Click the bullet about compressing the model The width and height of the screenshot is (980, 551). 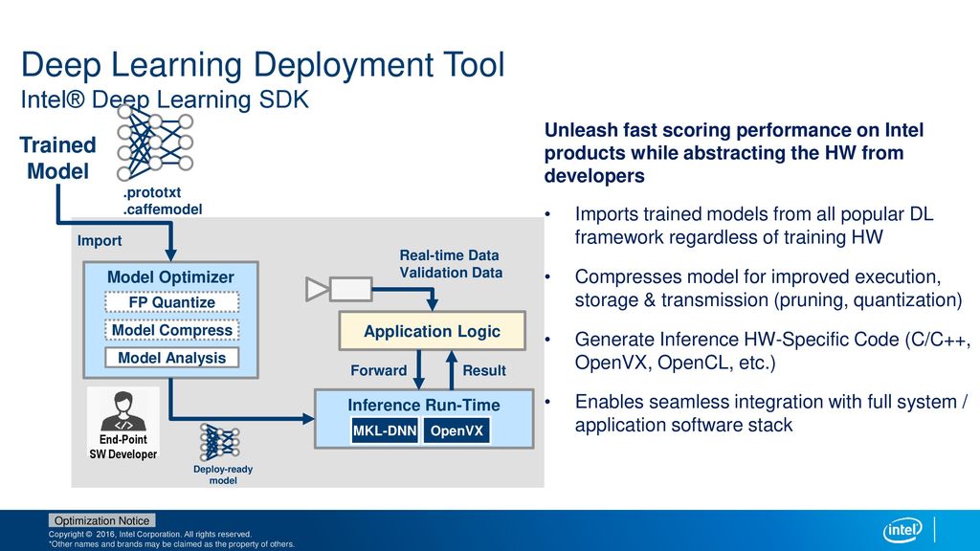pos(768,288)
